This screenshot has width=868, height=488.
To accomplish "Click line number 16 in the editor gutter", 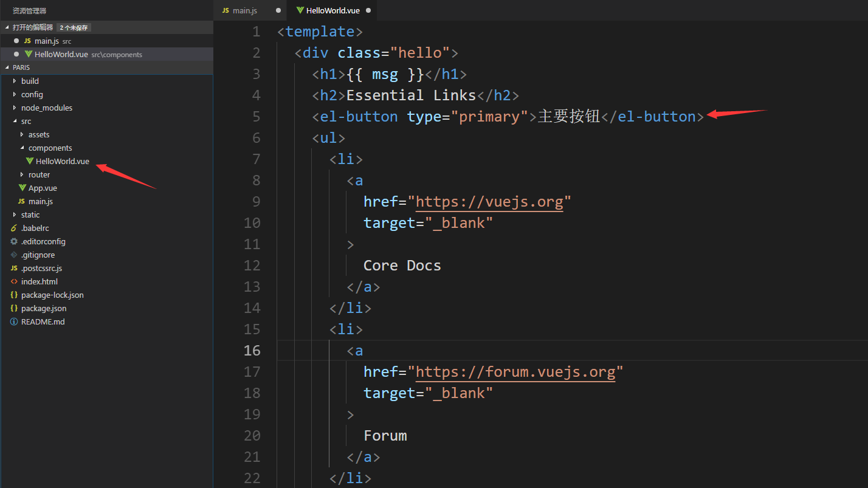I will point(252,350).
